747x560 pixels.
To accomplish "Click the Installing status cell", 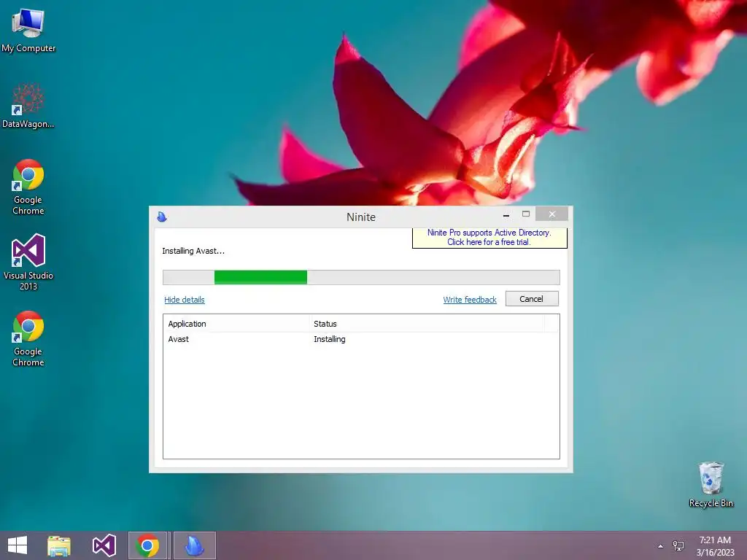I will tap(330, 339).
